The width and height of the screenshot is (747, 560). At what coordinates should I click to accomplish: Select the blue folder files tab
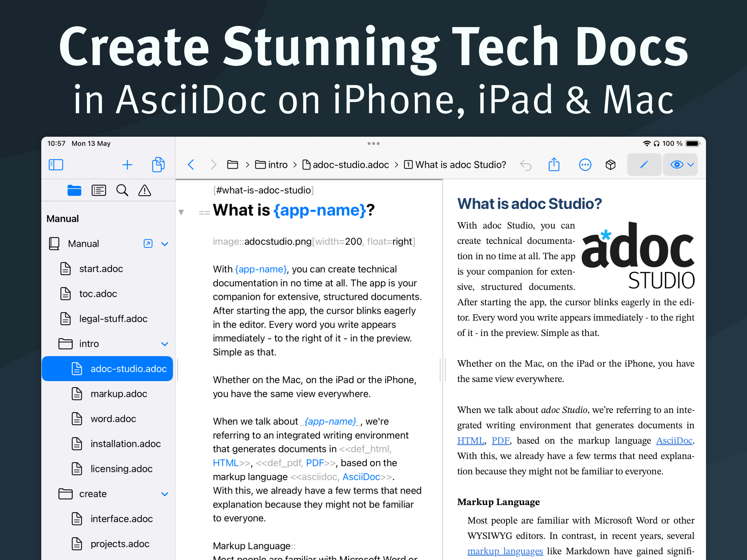coord(74,191)
